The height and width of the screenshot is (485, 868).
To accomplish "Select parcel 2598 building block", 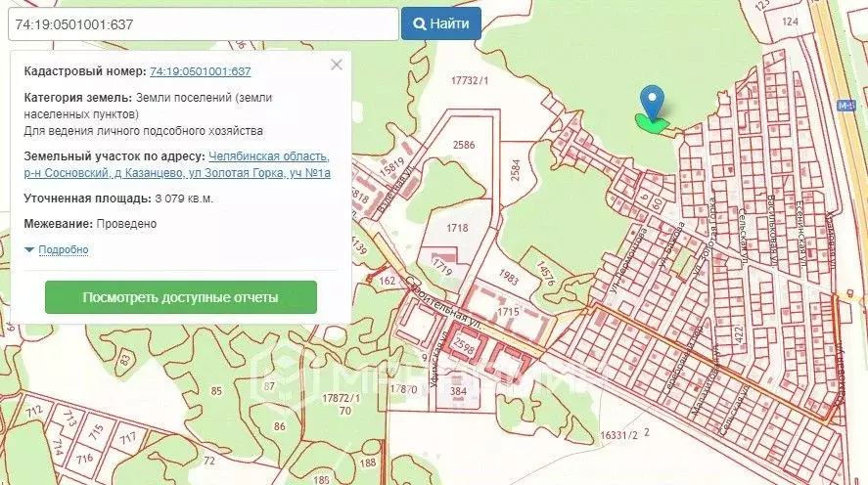I will click(x=464, y=345).
